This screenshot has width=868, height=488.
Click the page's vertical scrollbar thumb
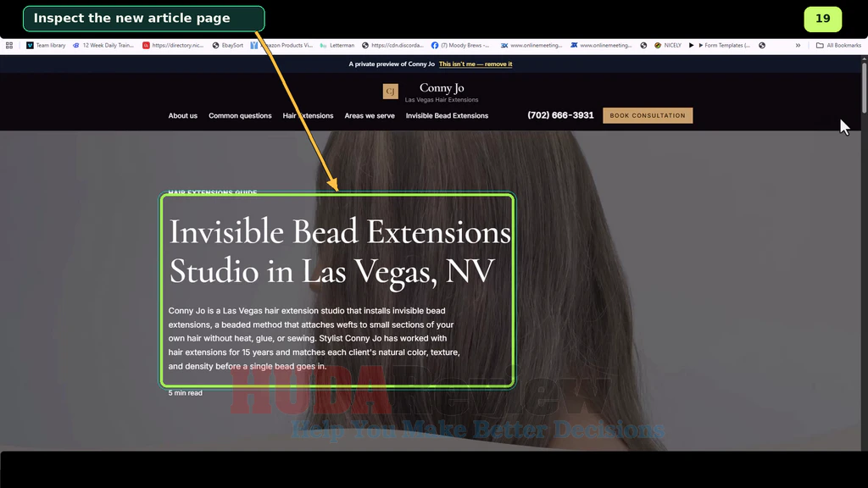click(x=864, y=87)
